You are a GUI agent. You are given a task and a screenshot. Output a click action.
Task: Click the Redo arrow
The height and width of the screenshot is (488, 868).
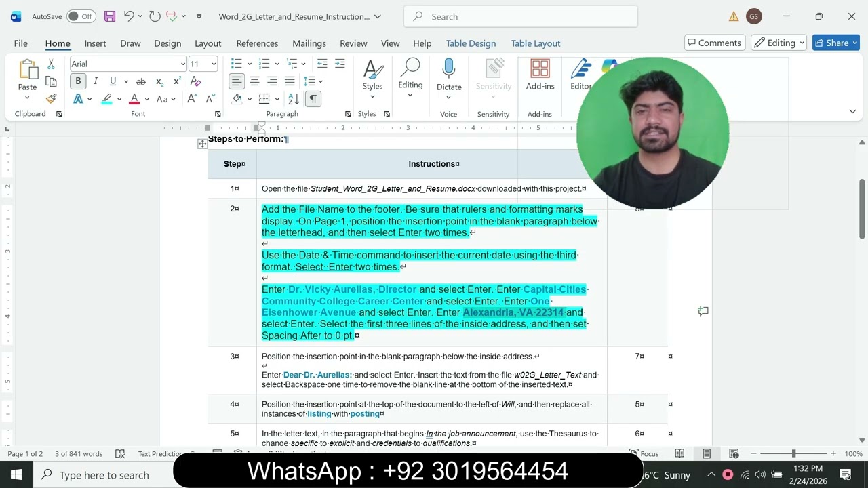pyautogui.click(x=155, y=16)
